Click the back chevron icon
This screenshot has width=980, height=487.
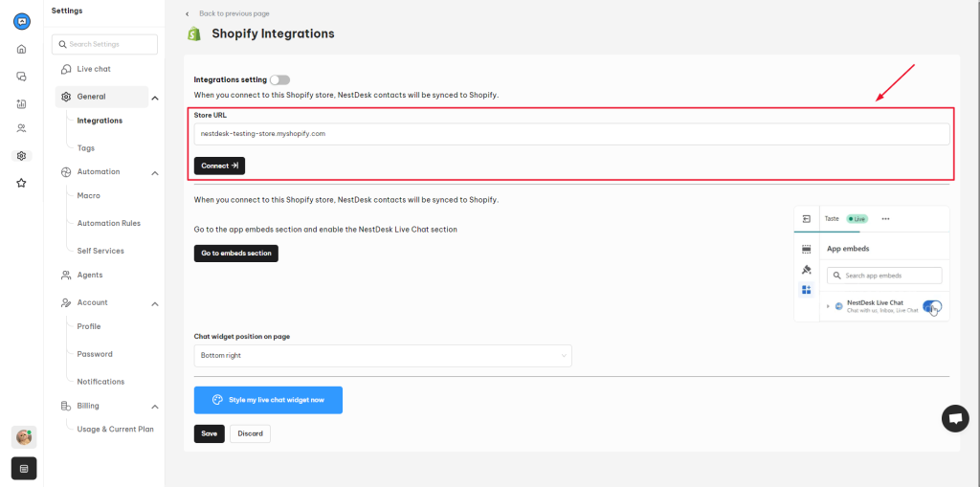click(187, 13)
